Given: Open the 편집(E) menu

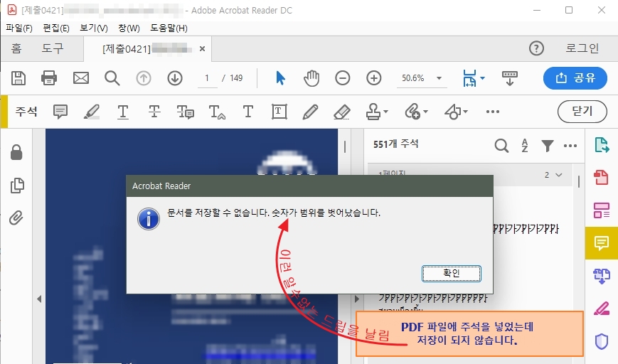Looking at the screenshot, I should coord(56,28).
